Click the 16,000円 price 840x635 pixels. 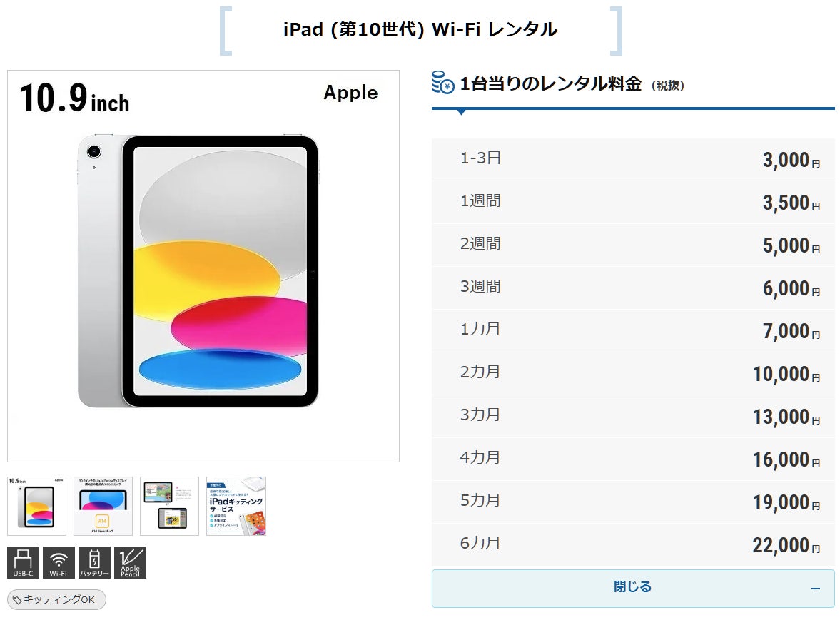(x=786, y=460)
